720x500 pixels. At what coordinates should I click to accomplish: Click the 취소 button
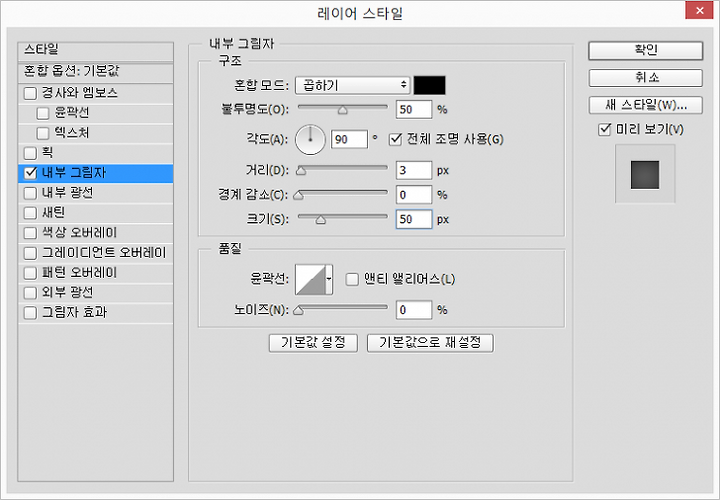[646, 78]
